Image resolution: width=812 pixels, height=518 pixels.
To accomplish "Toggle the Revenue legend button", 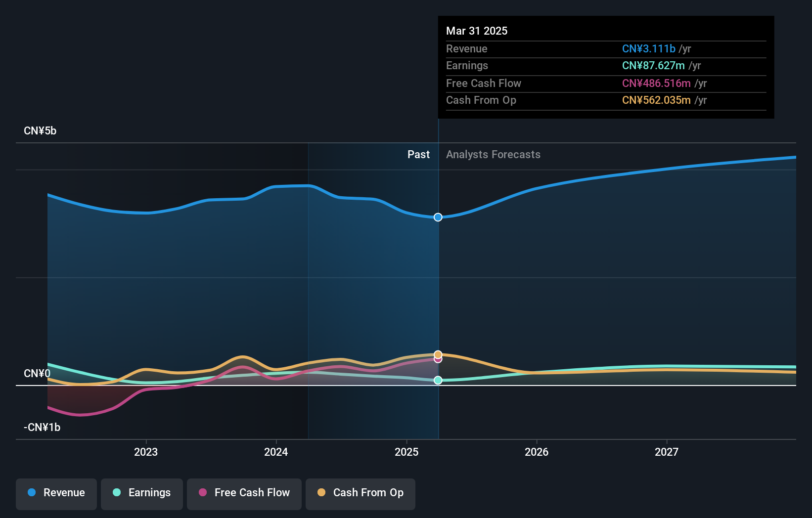I will [56, 494].
